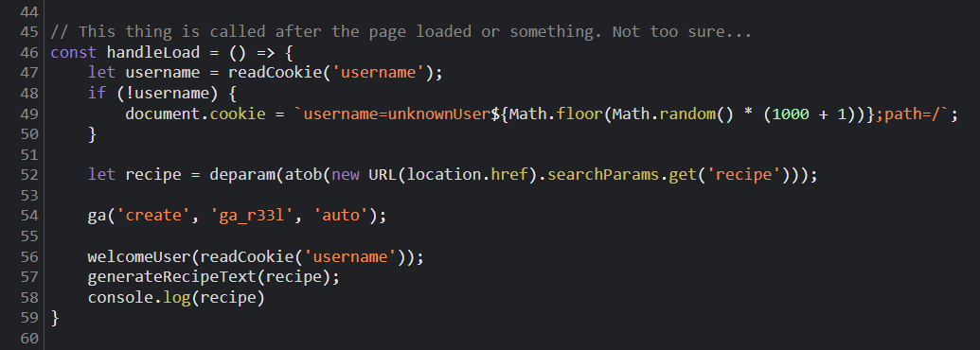
Task: Click the 'username' string on line 56
Action: pyautogui.click(x=350, y=257)
